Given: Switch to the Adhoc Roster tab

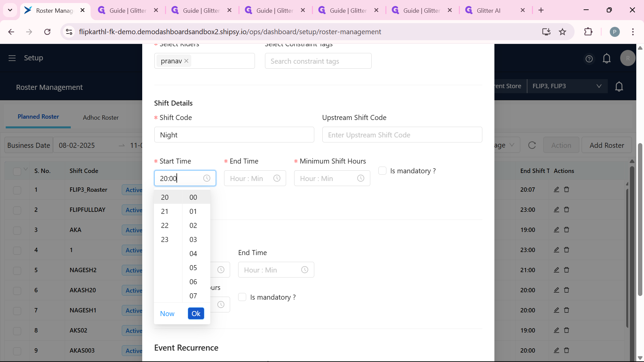Looking at the screenshot, I should click(101, 118).
